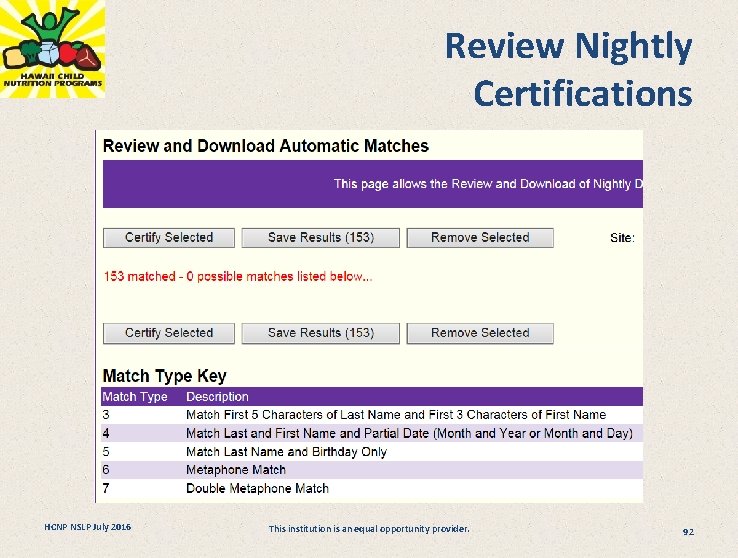Image resolution: width=738 pixels, height=558 pixels.
Task: Click the red '153 matched - 0 possible matches' text
Action: 238,276
